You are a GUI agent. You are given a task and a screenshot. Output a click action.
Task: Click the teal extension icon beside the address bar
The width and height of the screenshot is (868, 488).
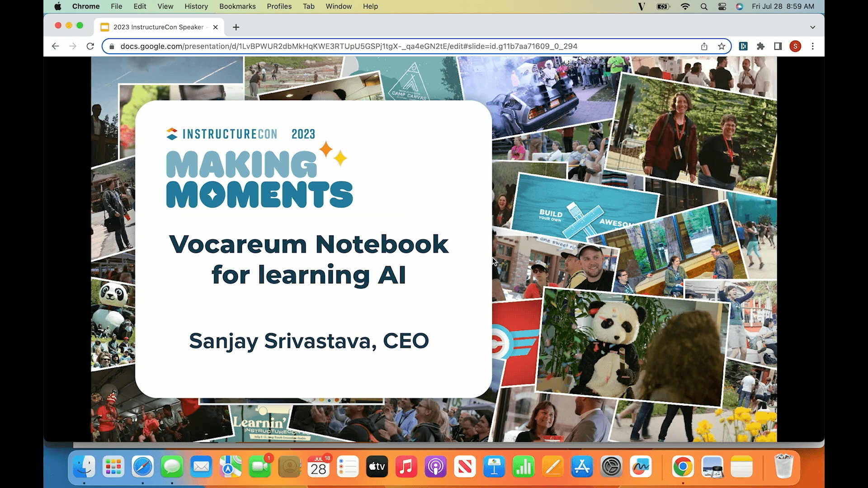point(743,46)
